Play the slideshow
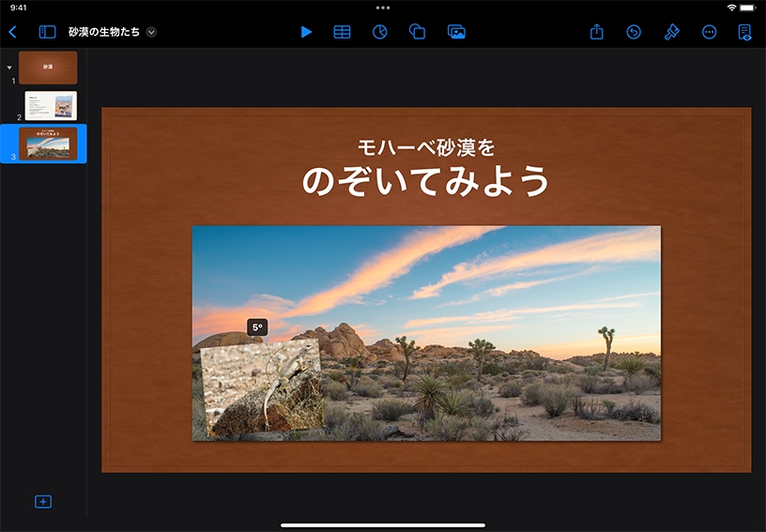This screenshot has height=532, width=766. [306, 32]
